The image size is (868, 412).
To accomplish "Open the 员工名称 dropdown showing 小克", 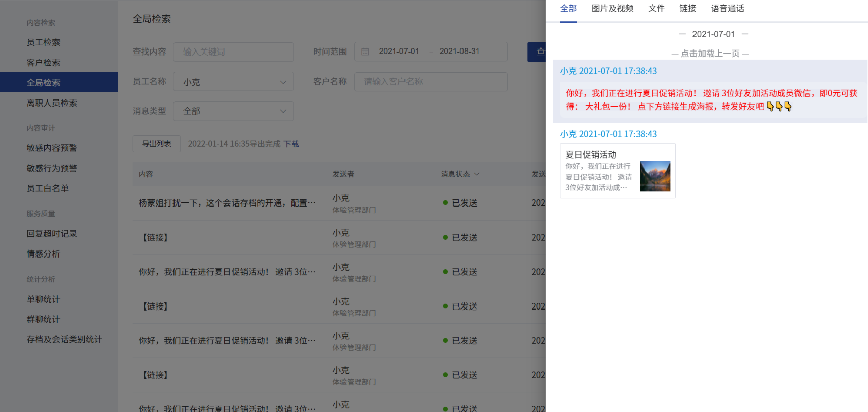I will click(x=233, y=82).
